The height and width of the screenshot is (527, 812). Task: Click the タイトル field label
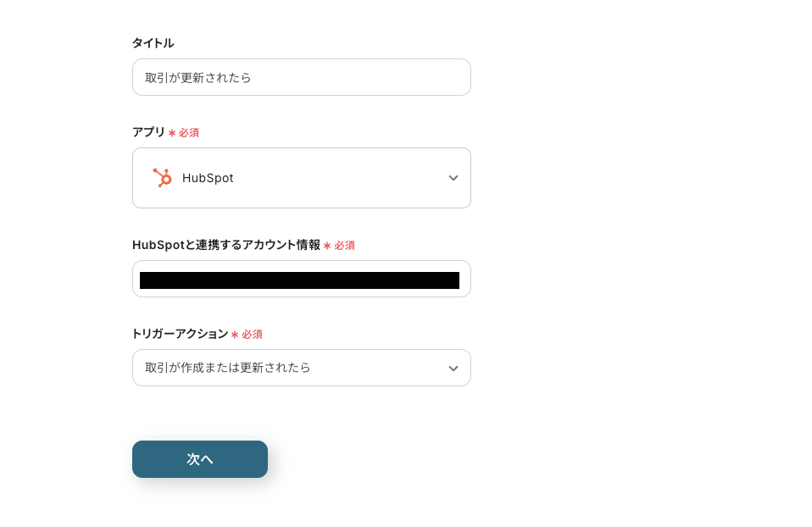pos(153,43)
